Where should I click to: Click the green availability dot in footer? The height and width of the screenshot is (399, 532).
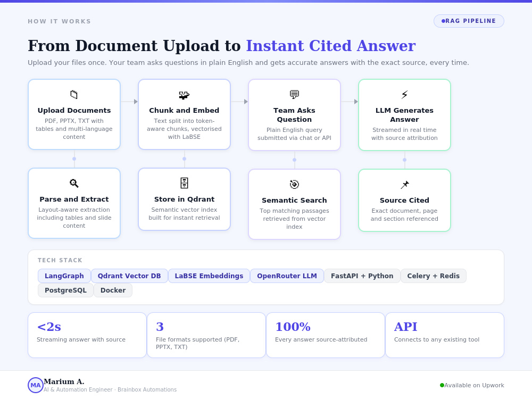click(x=442, y=385)
